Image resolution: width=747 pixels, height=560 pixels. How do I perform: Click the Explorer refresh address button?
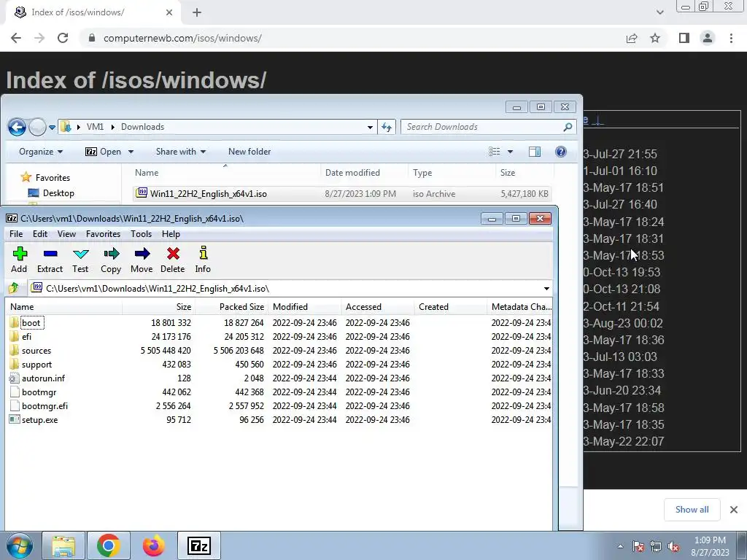(387, 127)
